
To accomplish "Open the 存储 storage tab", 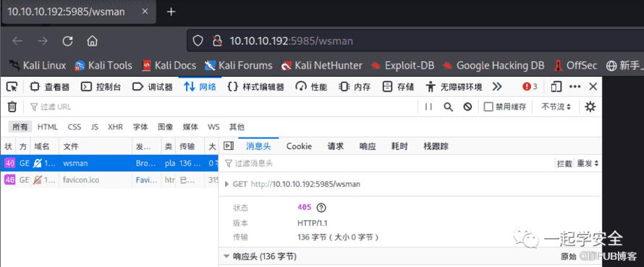I will (x=397, y=87).
